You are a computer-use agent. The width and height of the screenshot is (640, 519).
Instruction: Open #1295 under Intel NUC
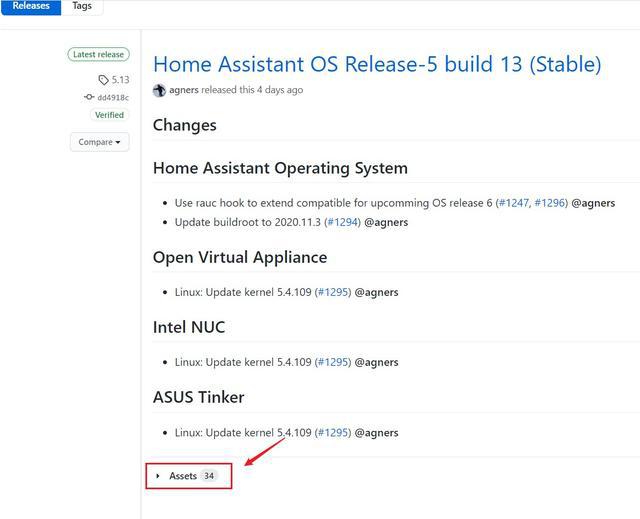point(333,362)
